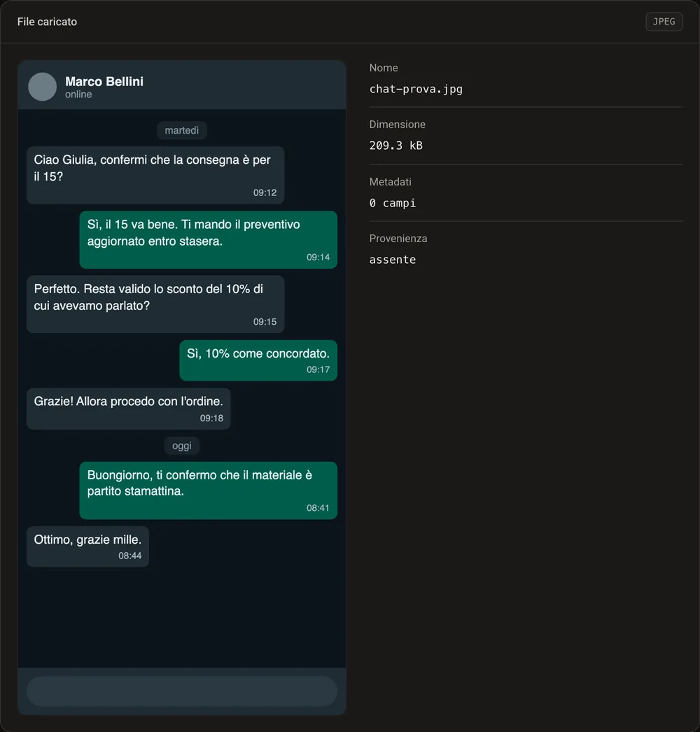Click the Metadati label

click(391, 181)
